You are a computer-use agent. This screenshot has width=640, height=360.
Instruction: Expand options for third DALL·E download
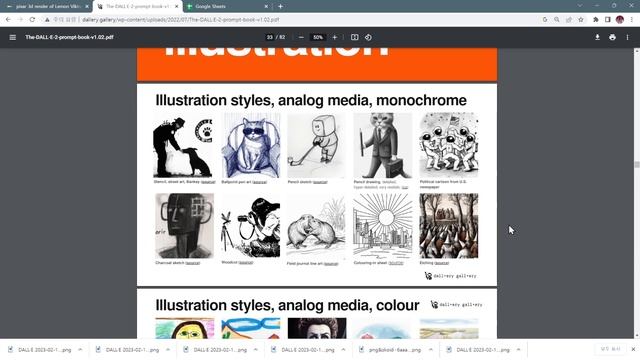(256, 350)
